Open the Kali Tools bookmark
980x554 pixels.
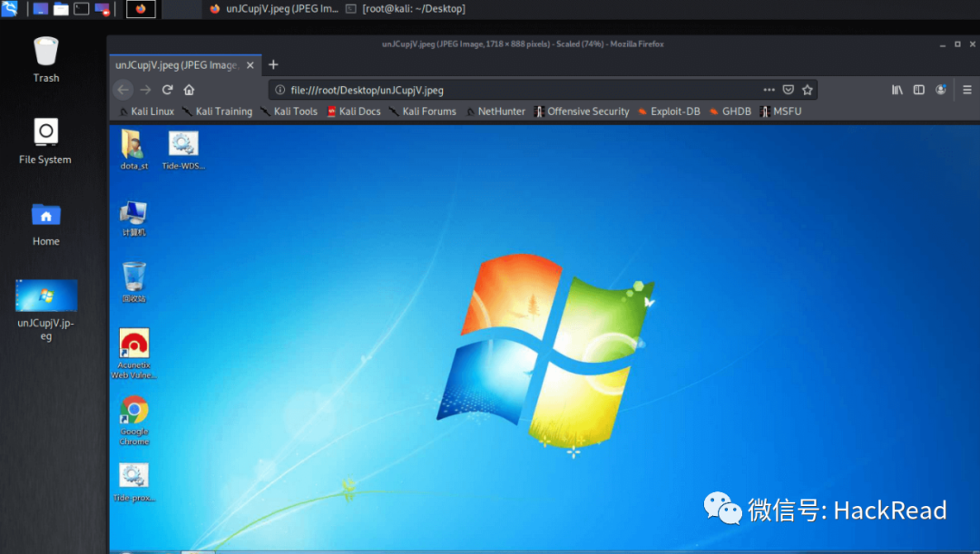(289, 112)
